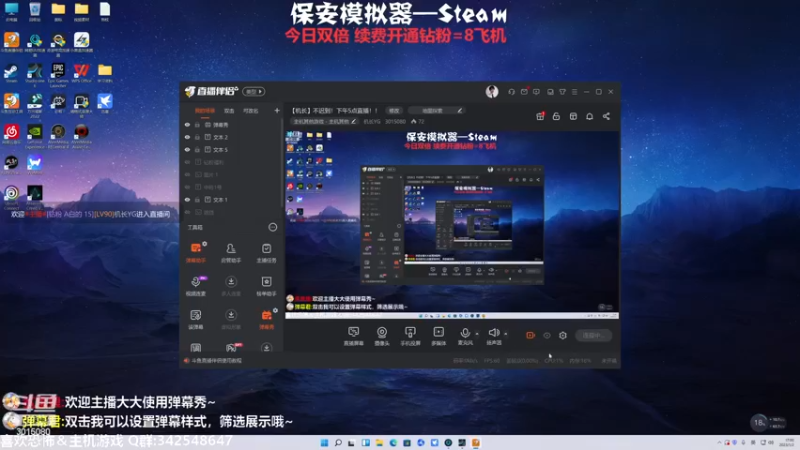Open File Explorer from taskbar
Image resolution: width=800 pixels, height=450 pixels.
click(379, 442)
